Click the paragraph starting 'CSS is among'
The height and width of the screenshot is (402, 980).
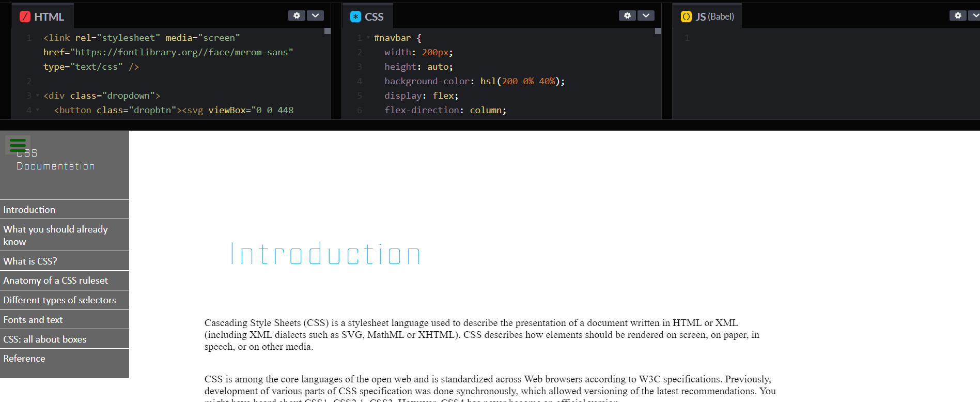click(x=490, y=389)
